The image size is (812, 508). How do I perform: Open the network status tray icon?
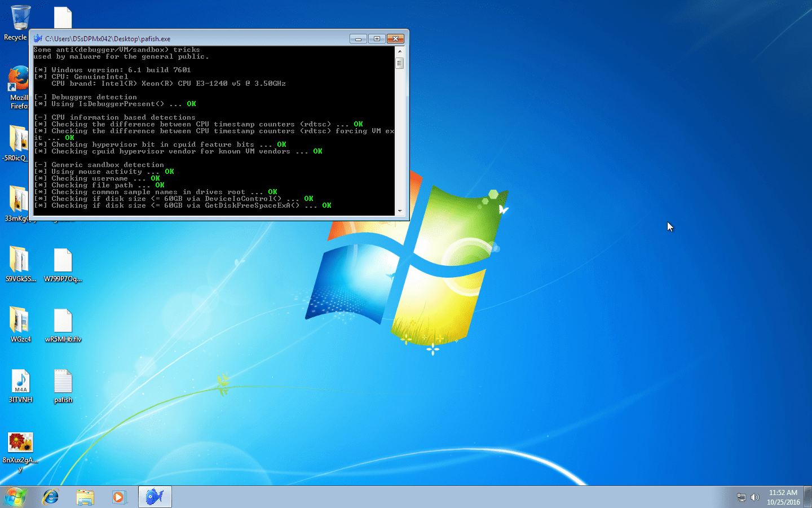coord(742,497)
